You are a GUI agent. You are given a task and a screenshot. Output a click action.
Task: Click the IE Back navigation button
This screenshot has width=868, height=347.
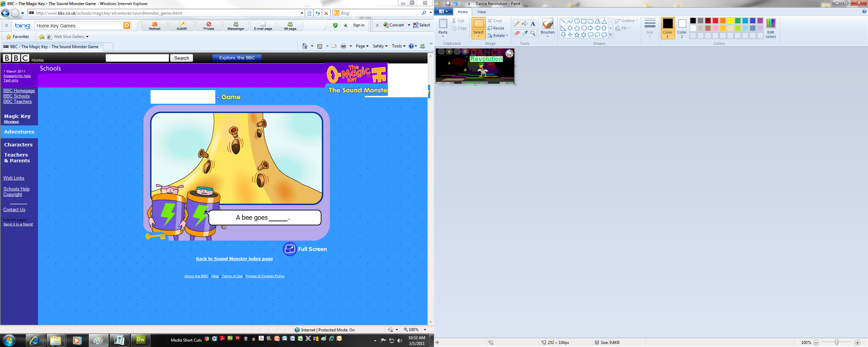pyautogui.click(x=5, y=13)
